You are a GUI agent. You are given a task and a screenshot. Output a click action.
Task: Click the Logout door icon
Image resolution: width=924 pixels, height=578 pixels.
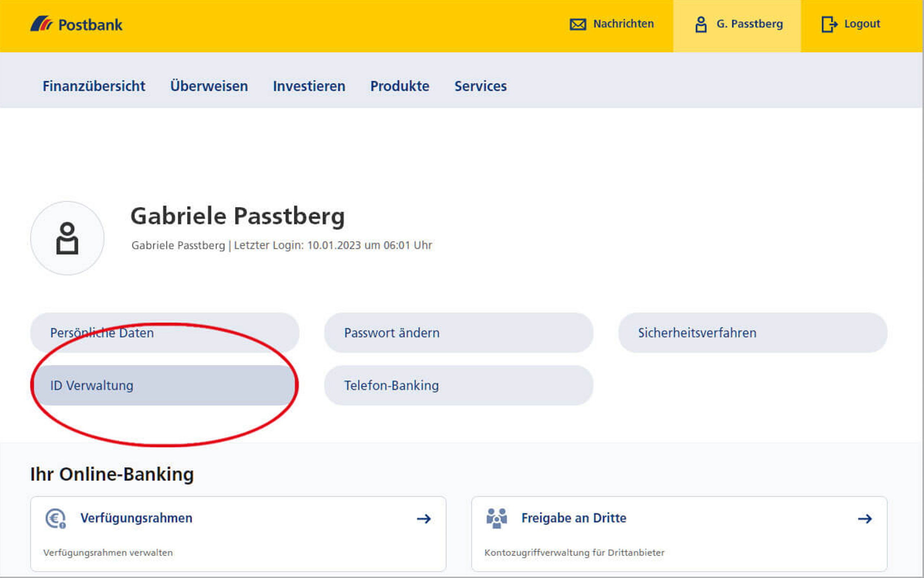click(829, 25)
